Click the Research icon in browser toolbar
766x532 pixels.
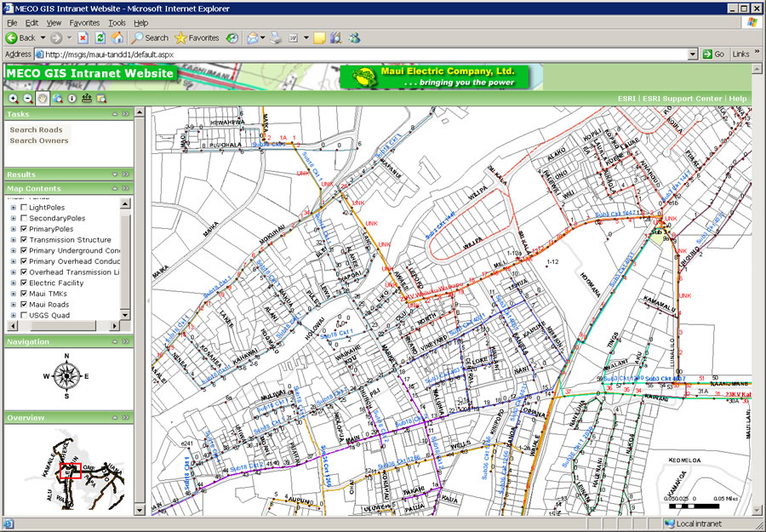tap(336, 37)
